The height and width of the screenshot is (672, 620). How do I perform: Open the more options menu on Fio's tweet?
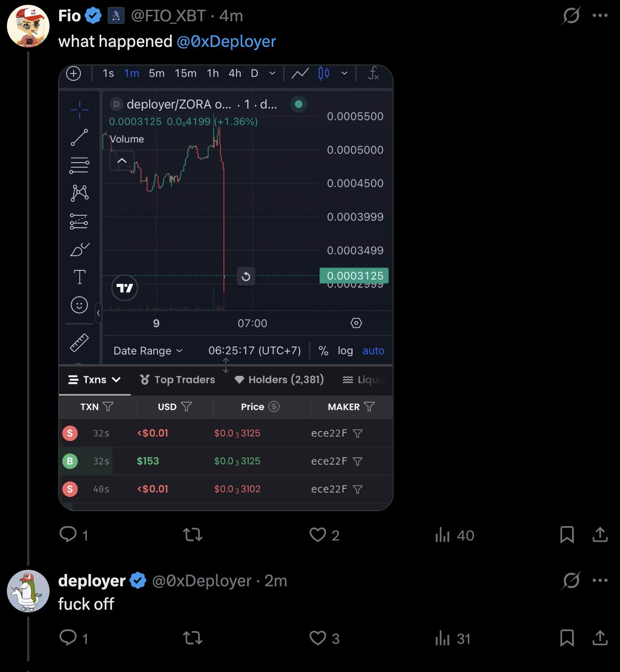coord(600,15)
